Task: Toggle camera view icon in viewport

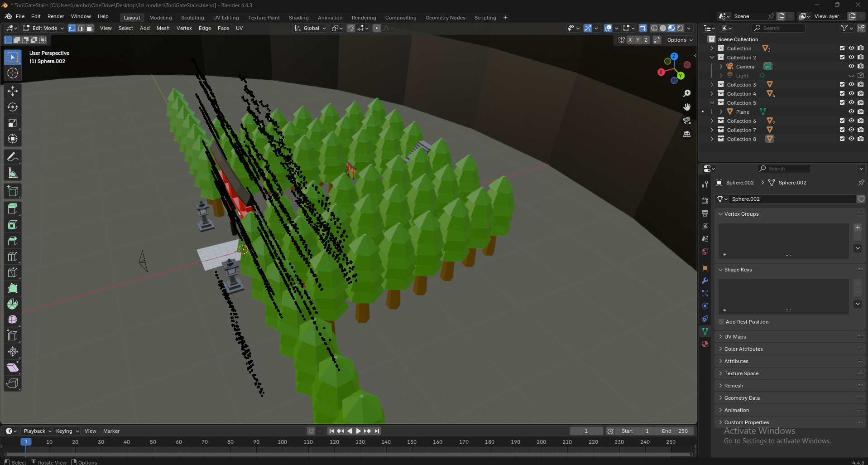Action: click(x=687, y=121)
